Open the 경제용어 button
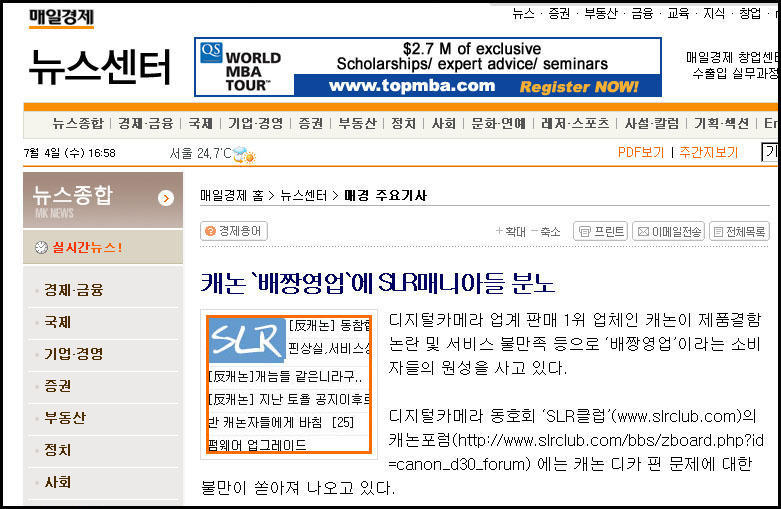Viewport: 781px width, 509px height. click(x=234, y=231)
